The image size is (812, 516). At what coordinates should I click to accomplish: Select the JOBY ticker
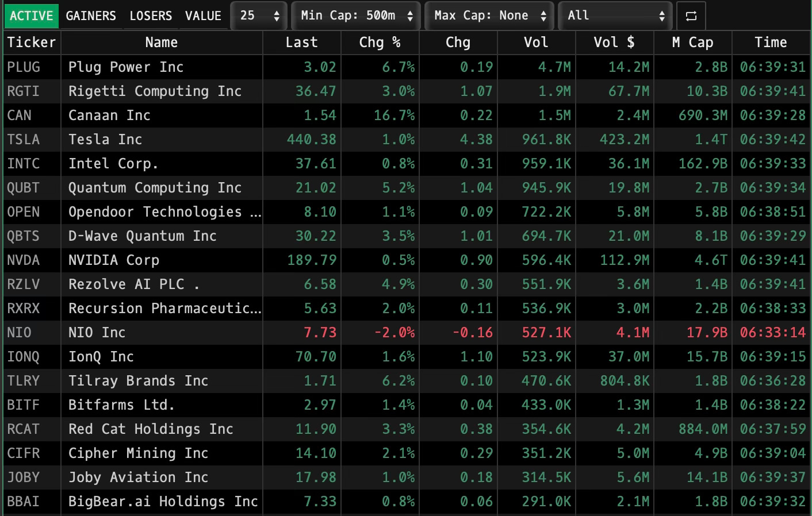(24, 478)
